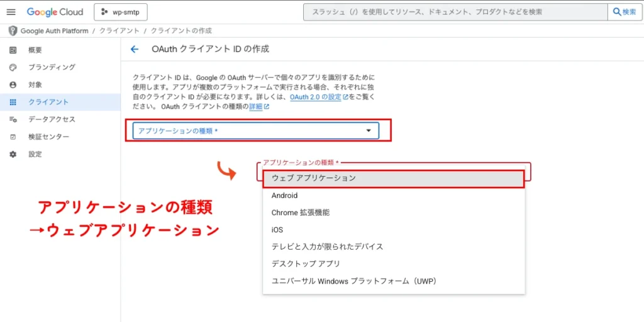The width and height of the screenshot is (644, 322).
Task: Pick デスクトップ アプリ from the list
Action: (306, 264)
